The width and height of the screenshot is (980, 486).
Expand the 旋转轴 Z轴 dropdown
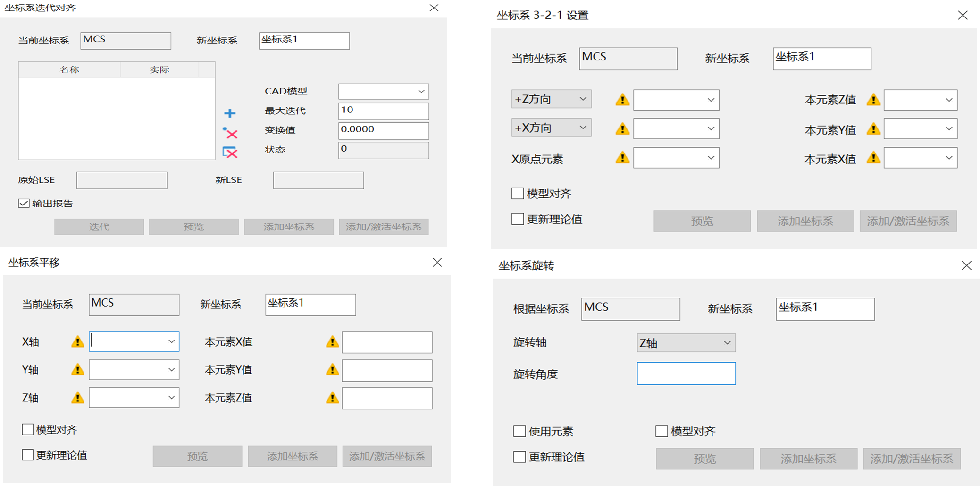point(686,343)
